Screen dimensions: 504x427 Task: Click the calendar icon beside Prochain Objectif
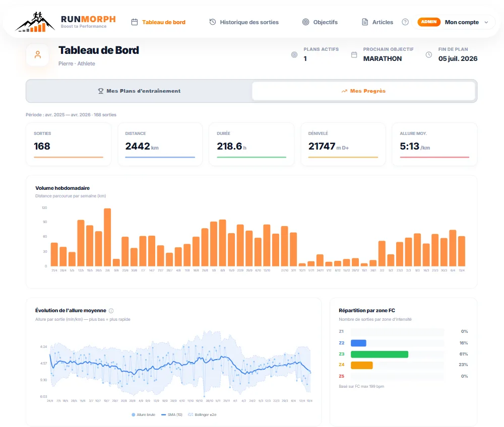point(354,54)
